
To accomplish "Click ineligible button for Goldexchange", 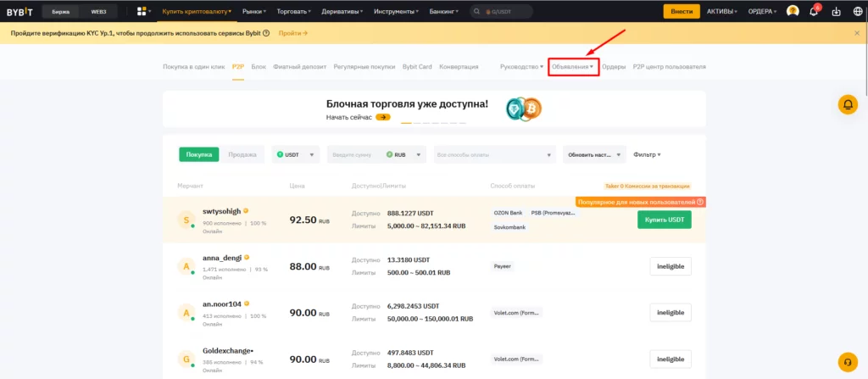I will (670, 359).
